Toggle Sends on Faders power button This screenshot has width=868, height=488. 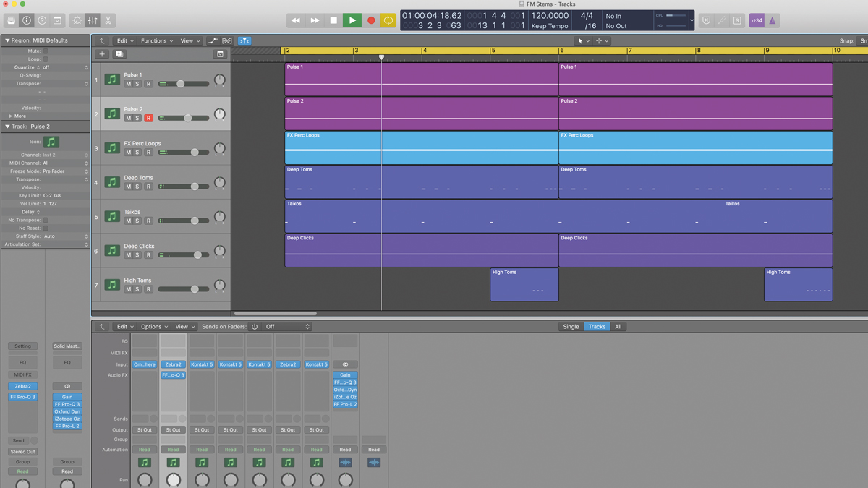click(x=255, y=327)
